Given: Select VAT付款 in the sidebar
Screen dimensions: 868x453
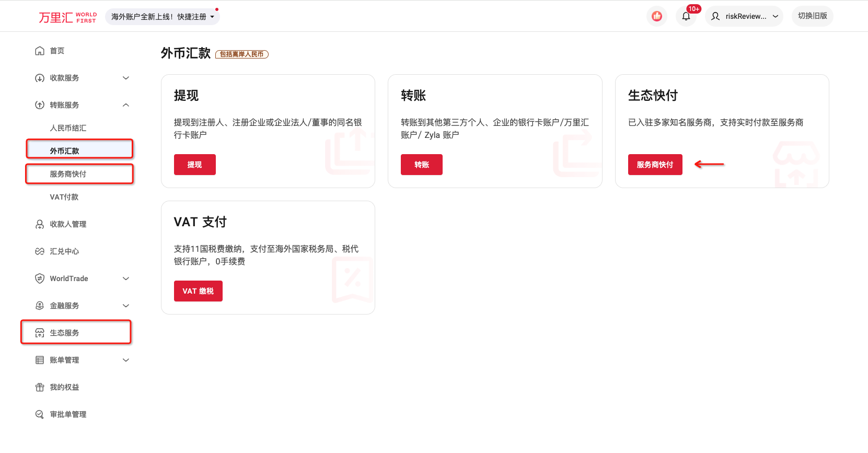Looking at the screenshot, I should pyautogui.click(x=64, y=197).
